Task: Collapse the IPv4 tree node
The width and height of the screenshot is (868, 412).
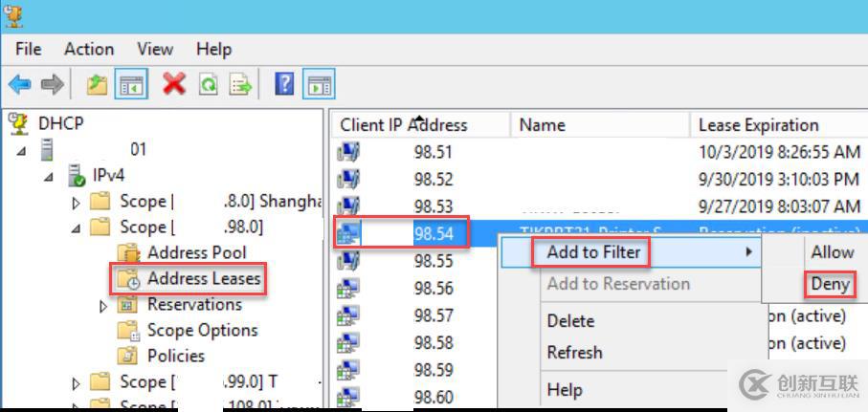Action: (x=49, y=177)
